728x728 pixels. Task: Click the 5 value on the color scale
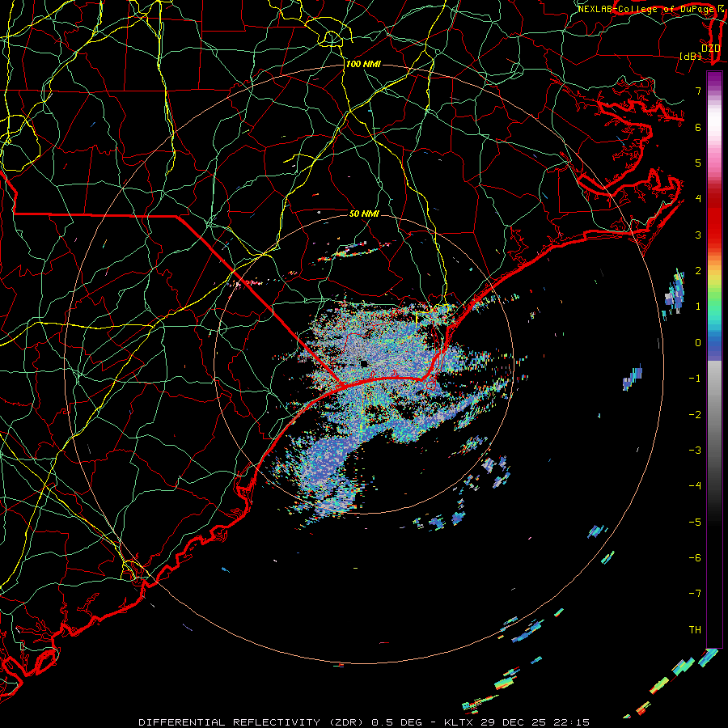(698, 163)
